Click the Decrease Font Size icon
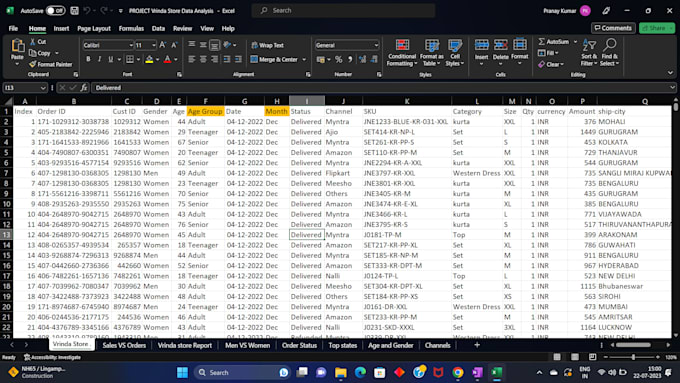This screenshot has height=383, width=680. pyautogui.click(x=174, y=45)
